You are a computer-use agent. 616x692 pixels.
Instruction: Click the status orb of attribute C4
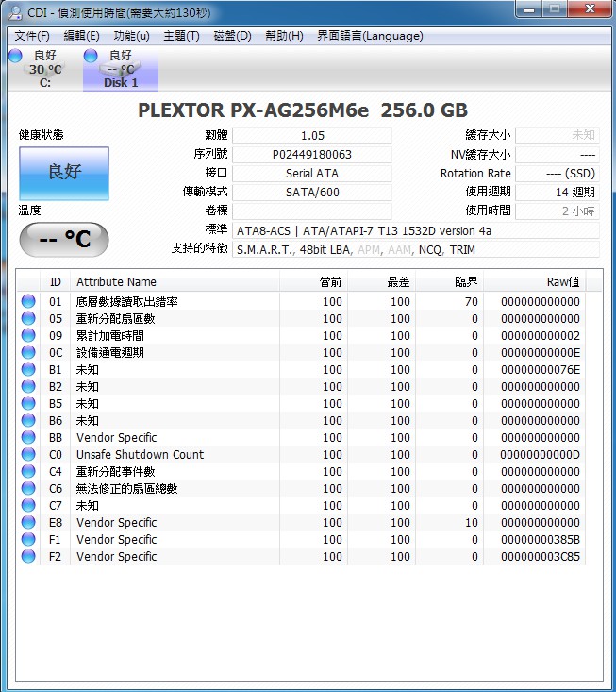[x=28, y=471]
